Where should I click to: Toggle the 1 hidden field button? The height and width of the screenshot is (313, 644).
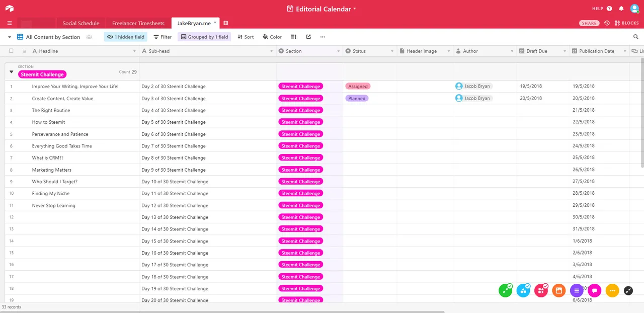(x=126, y=37)
